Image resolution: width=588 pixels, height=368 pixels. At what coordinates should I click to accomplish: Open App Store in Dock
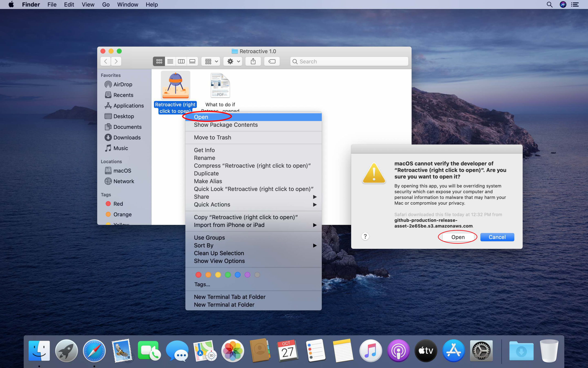[453, 351]
